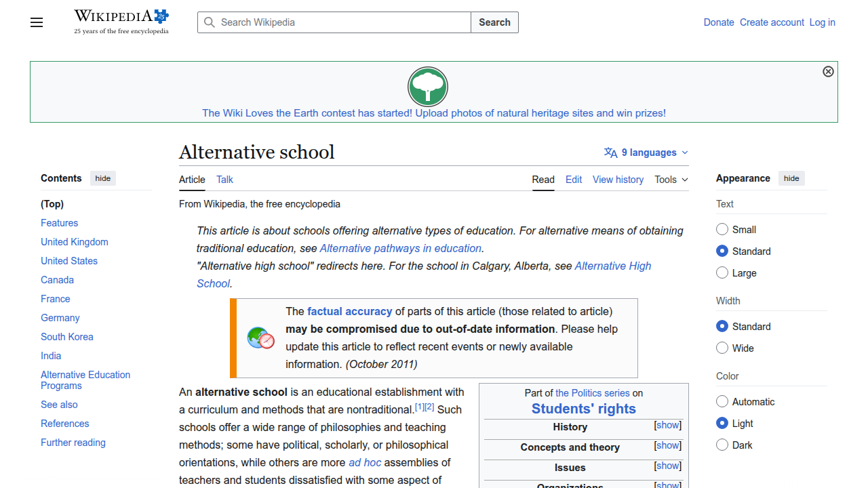Image resolution: width=868 pixels, height=488 pixels.
Task: Jump to Canada section
Action: tap(57, 280)
